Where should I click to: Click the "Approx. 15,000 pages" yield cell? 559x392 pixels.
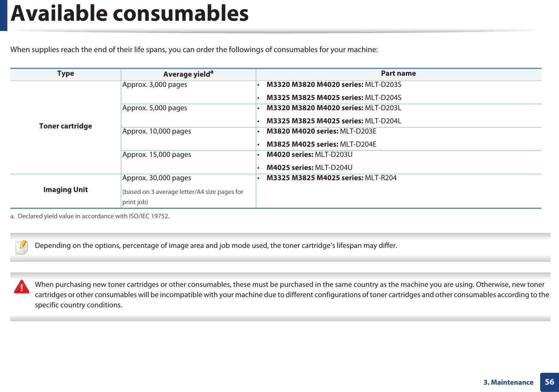[x=157, y=155]
